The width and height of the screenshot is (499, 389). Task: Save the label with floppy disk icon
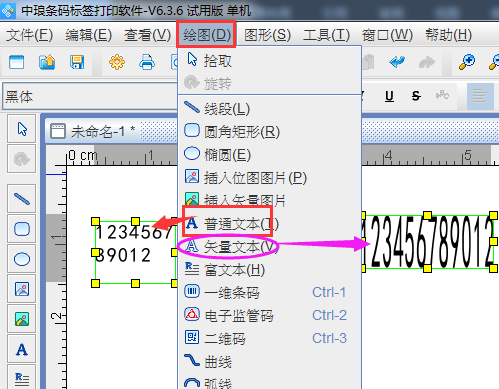tap(77, 62)
